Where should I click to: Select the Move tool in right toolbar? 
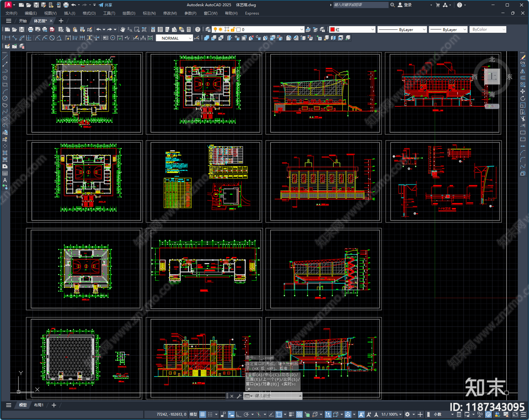click(x=523, y=91)
